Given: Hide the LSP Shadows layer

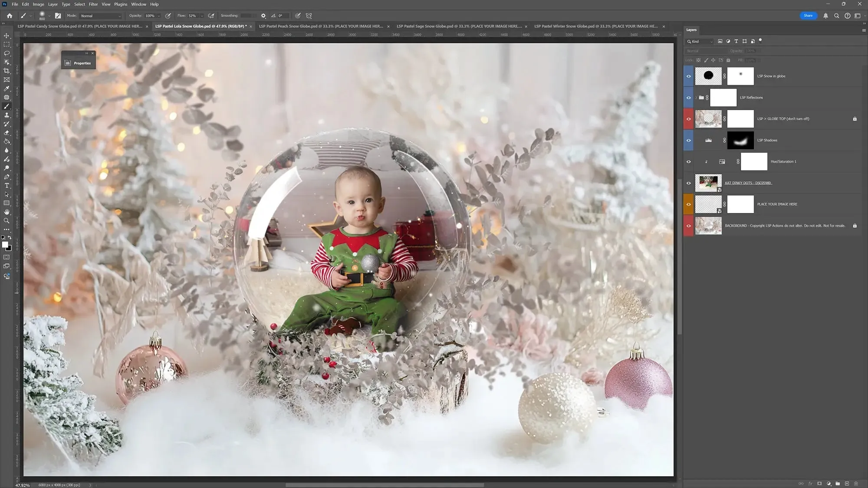Looking at the screenshot, I should 688,141.
